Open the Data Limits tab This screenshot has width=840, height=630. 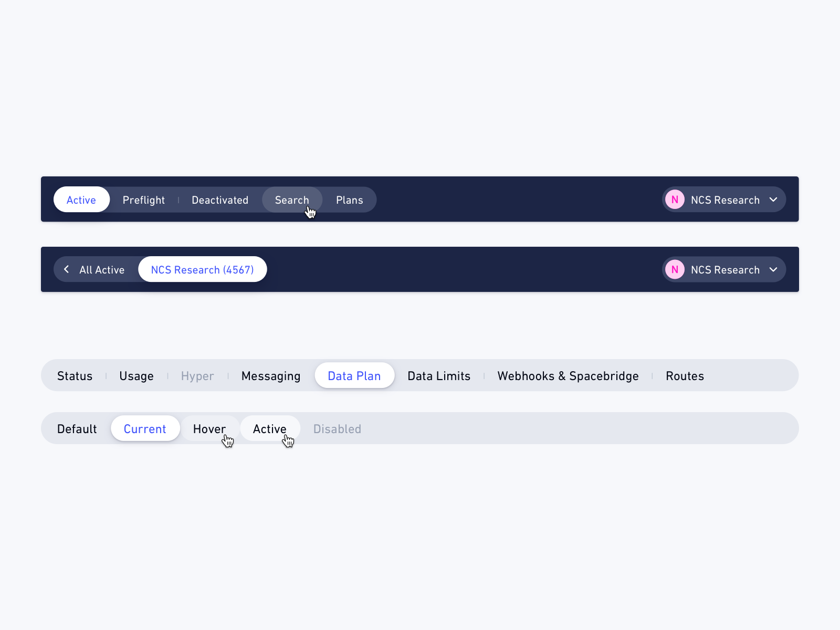coord(439,376)
